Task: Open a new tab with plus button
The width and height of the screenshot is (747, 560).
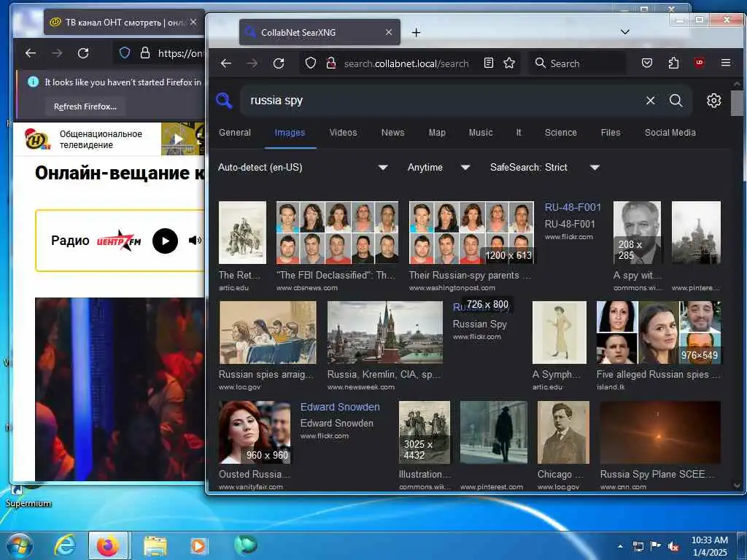Action: point(416,32)
